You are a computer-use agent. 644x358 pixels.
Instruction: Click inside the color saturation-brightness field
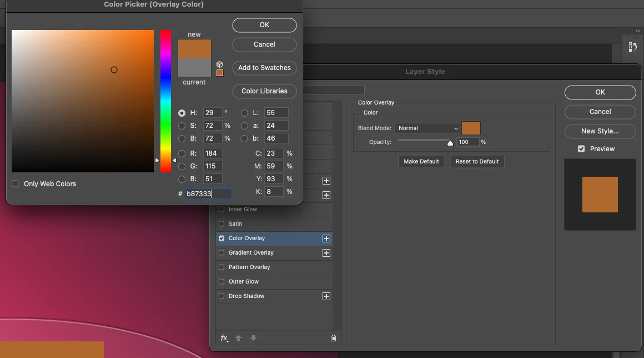[83, 101]
